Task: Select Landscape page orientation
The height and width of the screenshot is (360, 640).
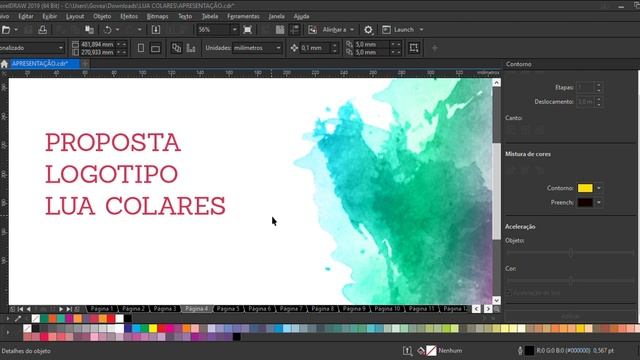Action: point(156,48)
